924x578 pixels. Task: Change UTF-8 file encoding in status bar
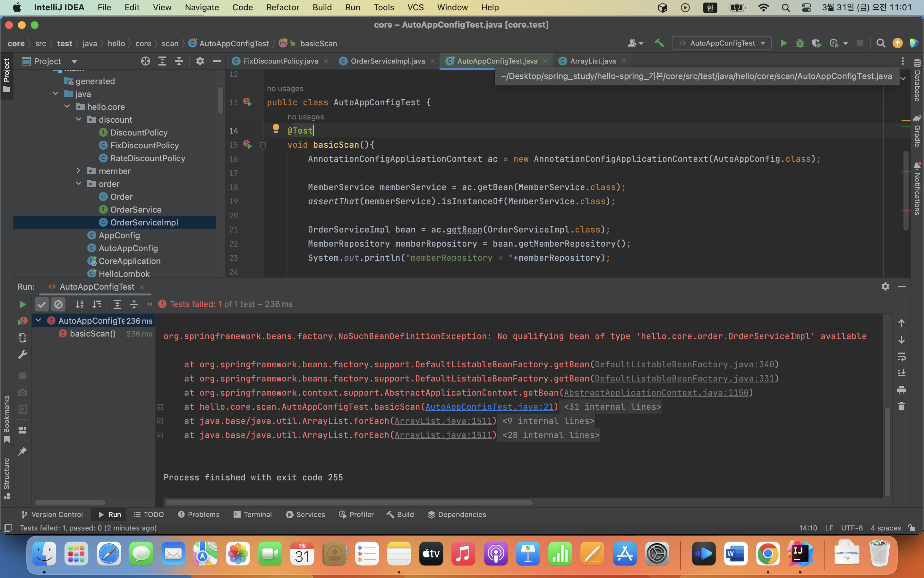[852, 528]
